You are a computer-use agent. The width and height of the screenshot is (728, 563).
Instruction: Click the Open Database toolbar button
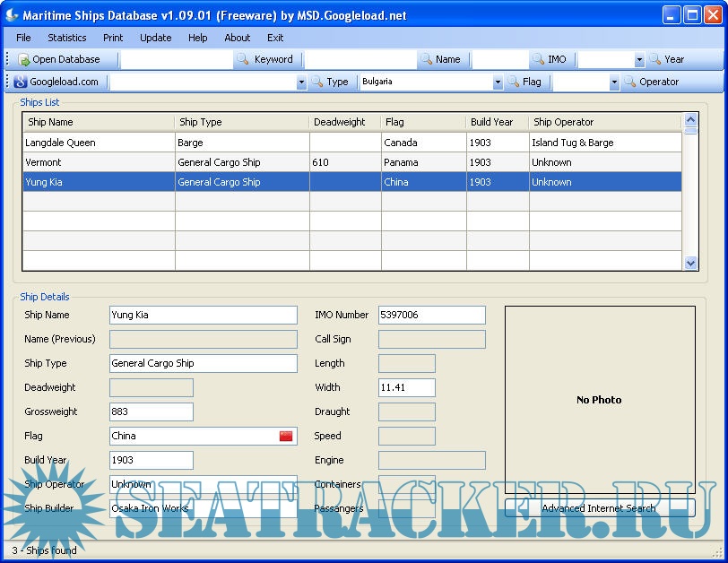(x=59, y=59)
